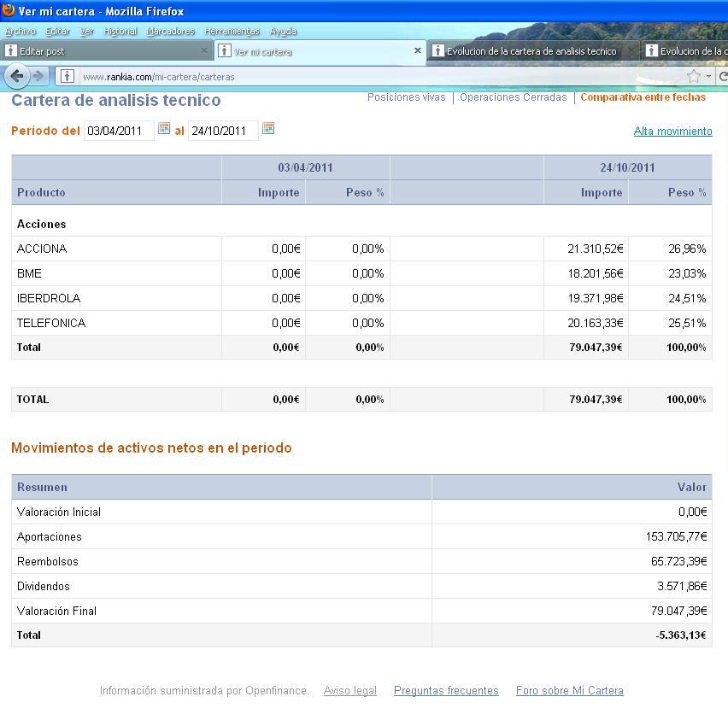
Task: Open 'Preguntas frecuentes' footer link
Action: tap(446, 690)
